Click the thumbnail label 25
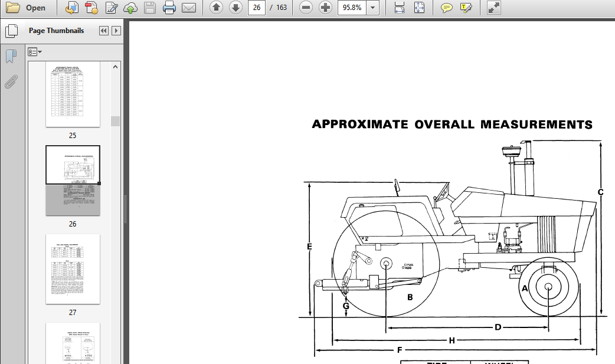The image size is (615, 364). (x=73, y=135)
